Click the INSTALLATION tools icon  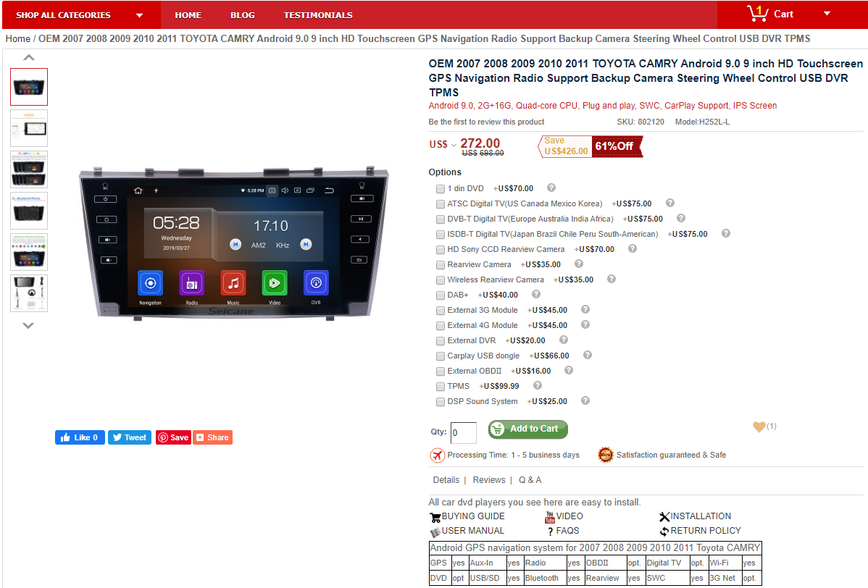[x=664, y=517]
